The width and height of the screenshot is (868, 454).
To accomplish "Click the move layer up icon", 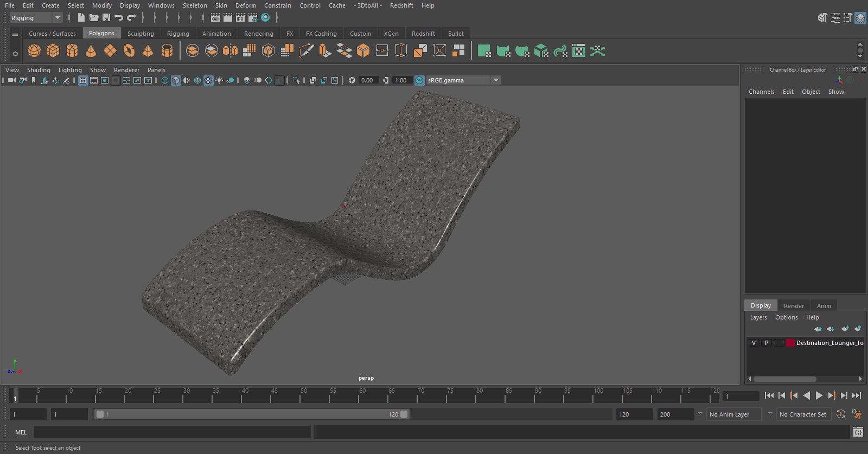I will coord(818,329).
